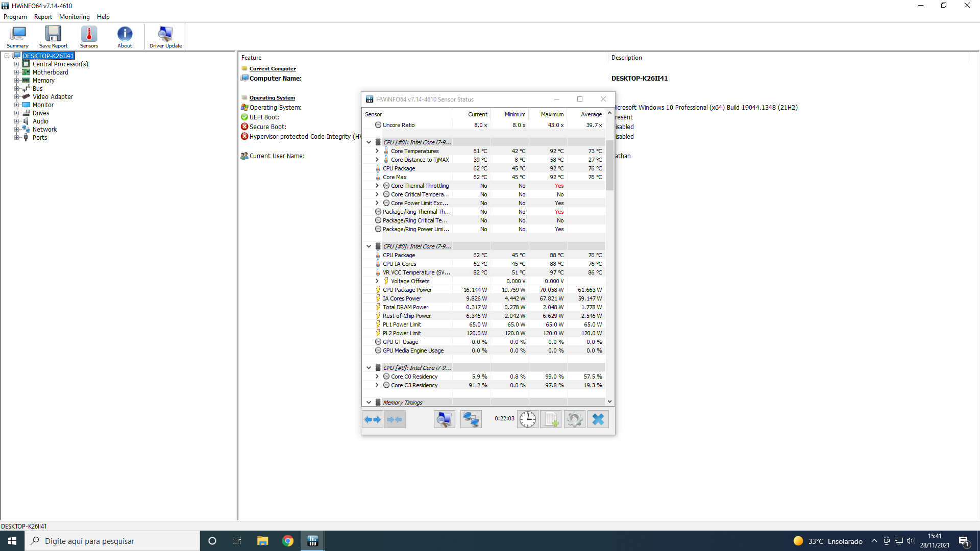Click the Feature column header
980x551 pixels.
coord(423,58)
